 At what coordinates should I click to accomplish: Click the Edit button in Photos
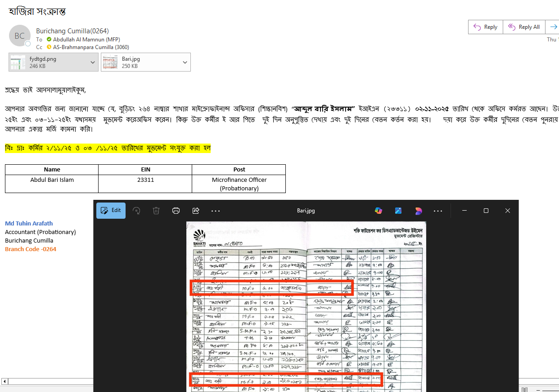(111, 210)
